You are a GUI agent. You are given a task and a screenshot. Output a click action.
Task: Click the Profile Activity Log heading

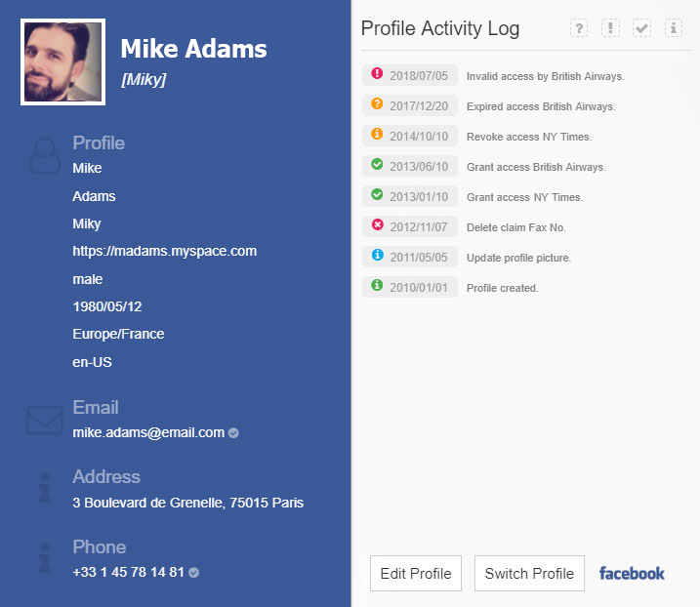pos(439,28)
